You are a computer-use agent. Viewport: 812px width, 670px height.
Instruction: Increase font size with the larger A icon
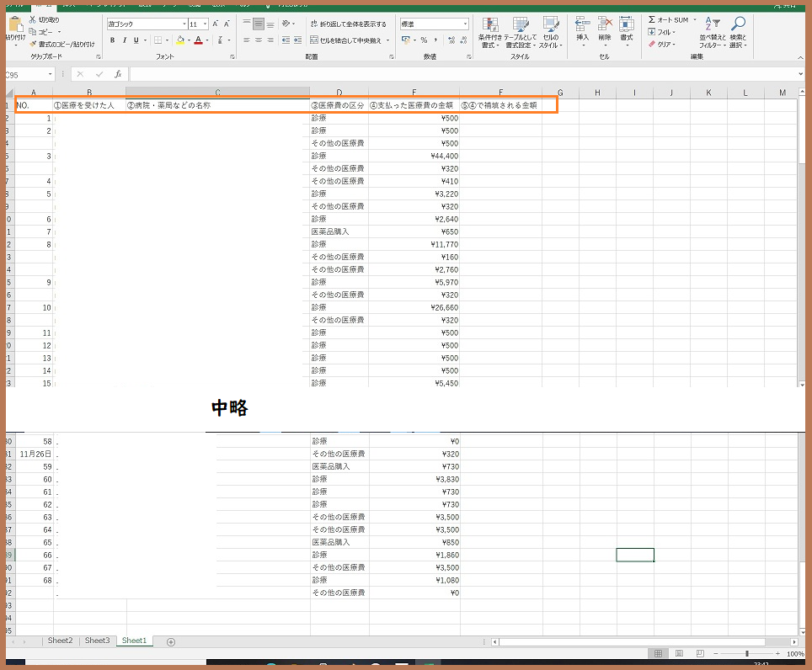[x=215, y=24]
